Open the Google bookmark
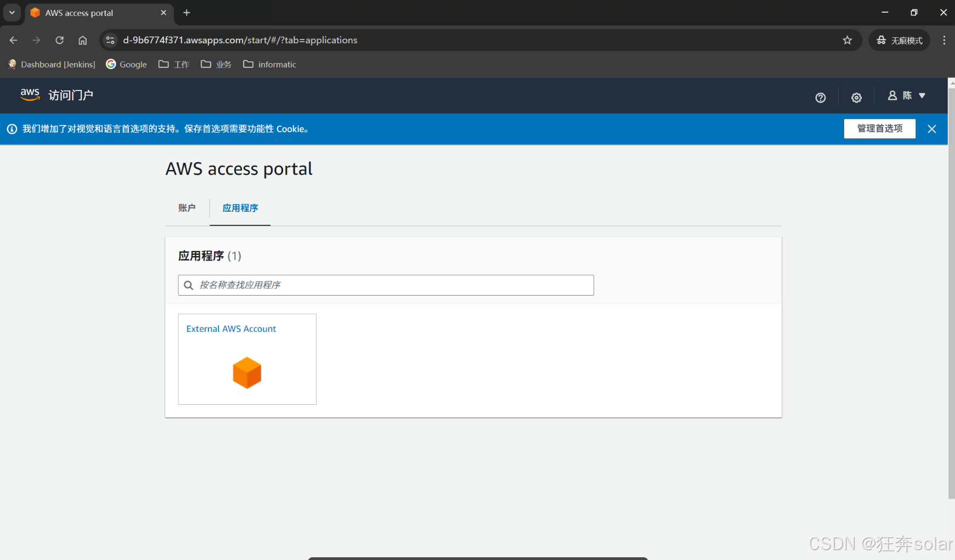The height and width of the screenshot is (560, 955). [126, 64]
